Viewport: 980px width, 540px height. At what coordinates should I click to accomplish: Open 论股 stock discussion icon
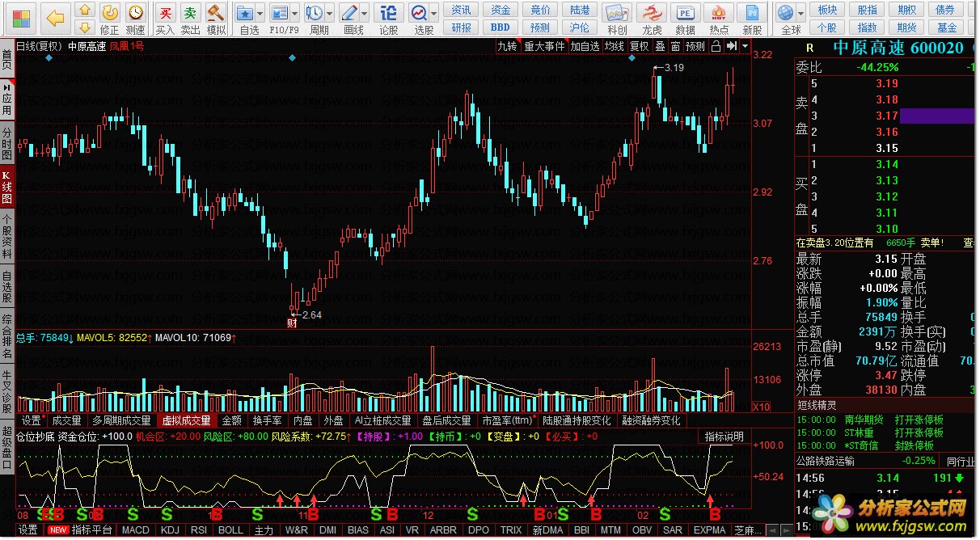[389, 19]
